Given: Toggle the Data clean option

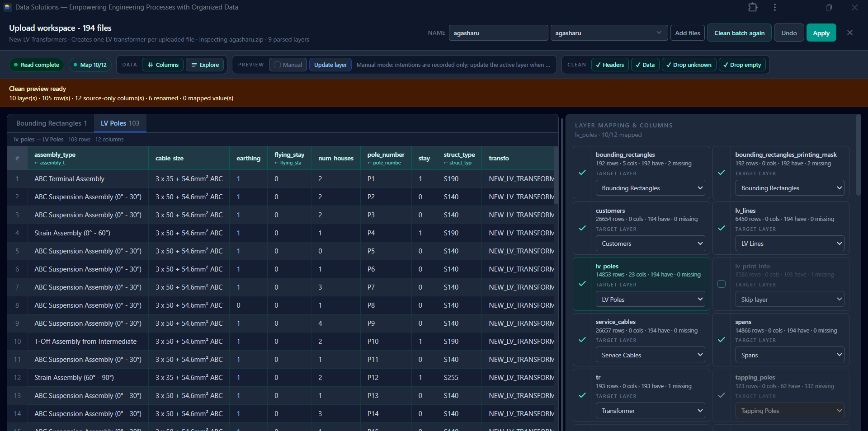Looking at the screenshot, I should click(645, 65).
